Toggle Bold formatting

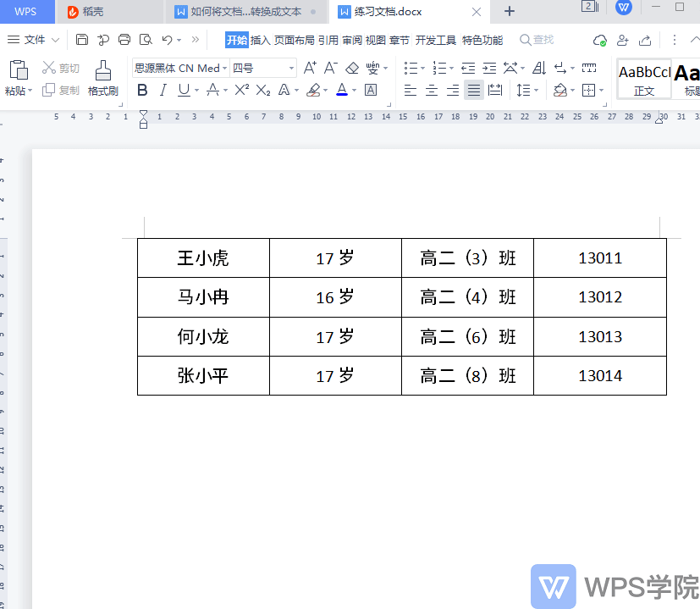(x=142, y=91)
